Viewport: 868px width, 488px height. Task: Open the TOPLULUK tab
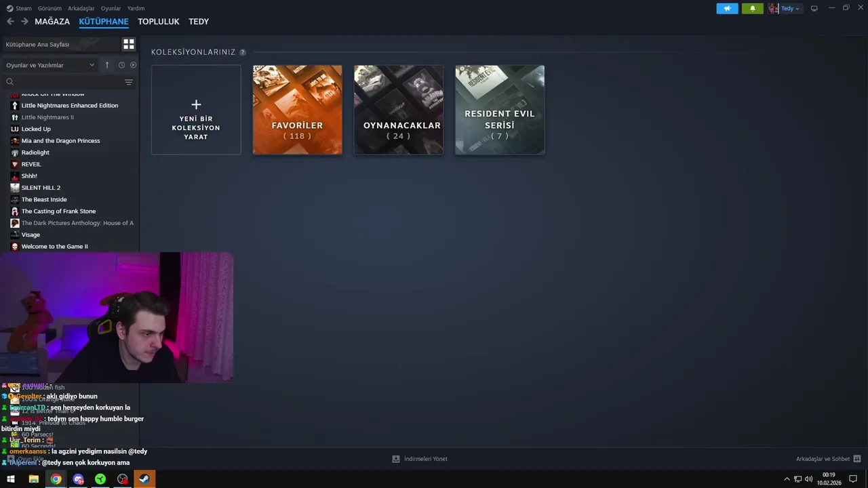tap(159, 22)
